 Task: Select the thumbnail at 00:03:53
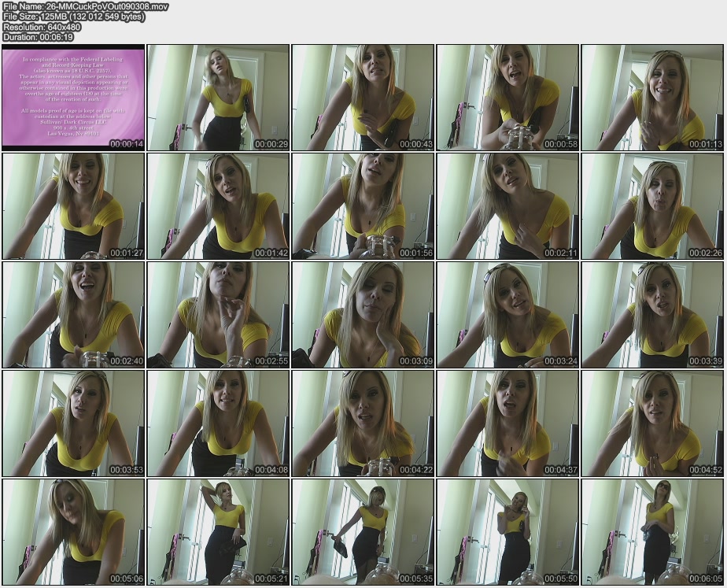73,423
